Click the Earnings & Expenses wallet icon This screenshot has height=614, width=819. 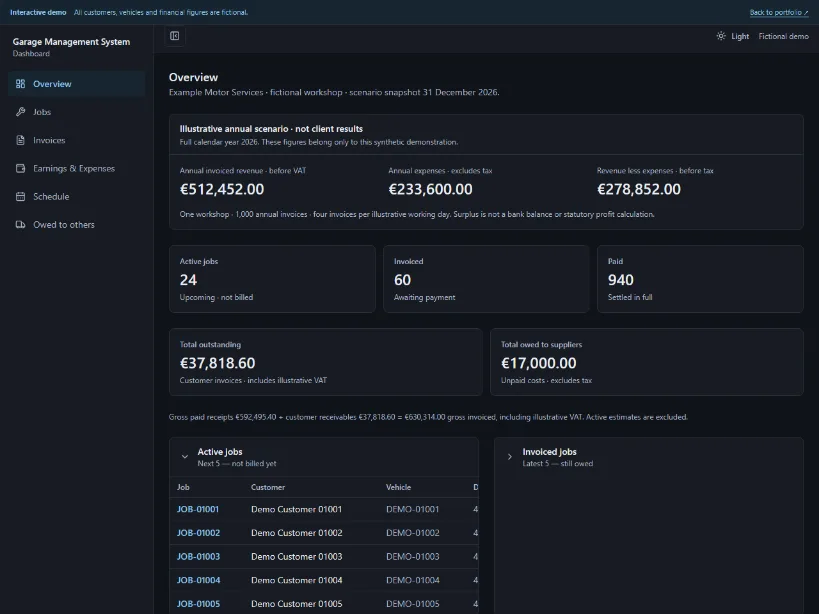pos(20,168)
